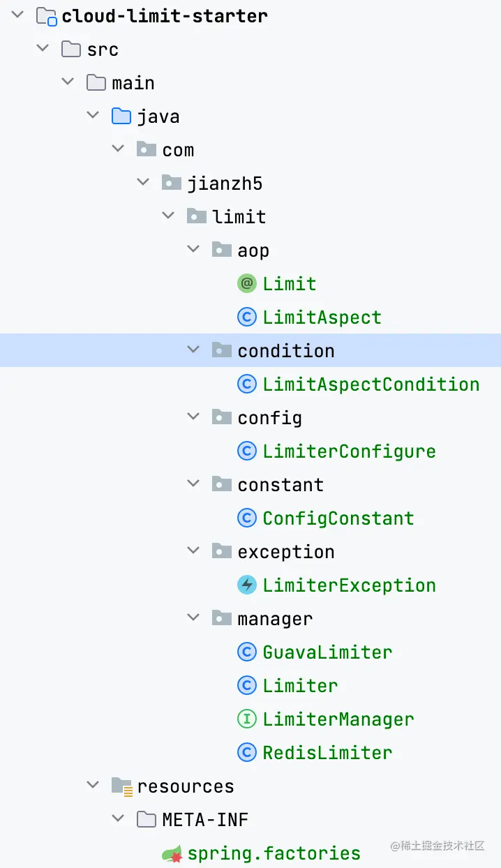This screenshot has height=868, width=501.
Task: Collapse the exception package chevron
Action: [193, 552]
